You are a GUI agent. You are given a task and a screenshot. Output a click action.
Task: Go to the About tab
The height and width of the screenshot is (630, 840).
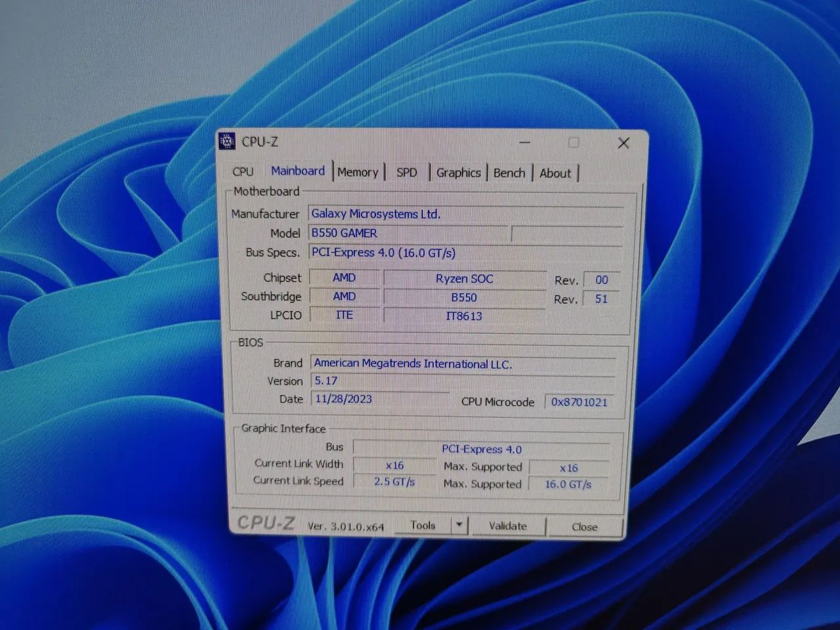(x=555, y=173)
